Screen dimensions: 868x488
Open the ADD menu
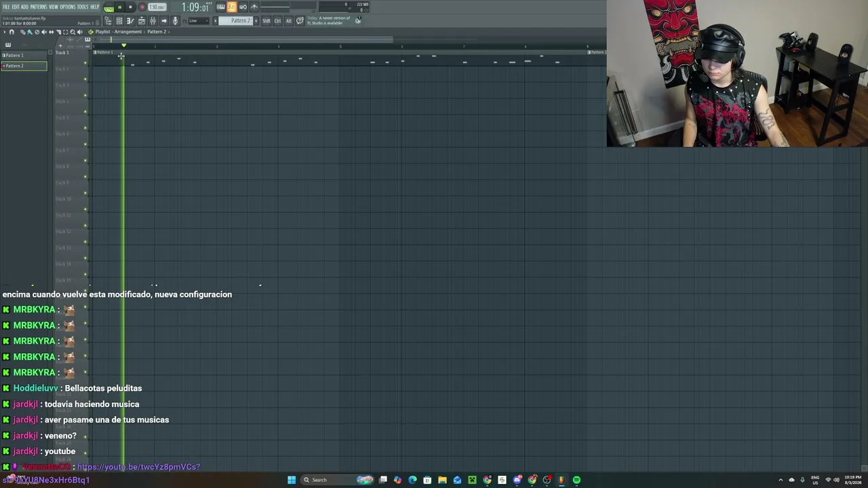coord(24,7)
